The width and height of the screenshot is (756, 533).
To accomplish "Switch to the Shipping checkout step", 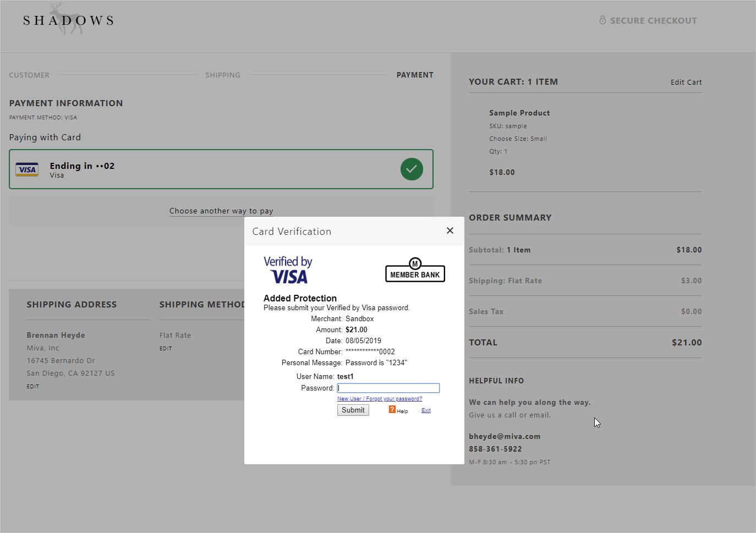I will click(x=223, y=75).
